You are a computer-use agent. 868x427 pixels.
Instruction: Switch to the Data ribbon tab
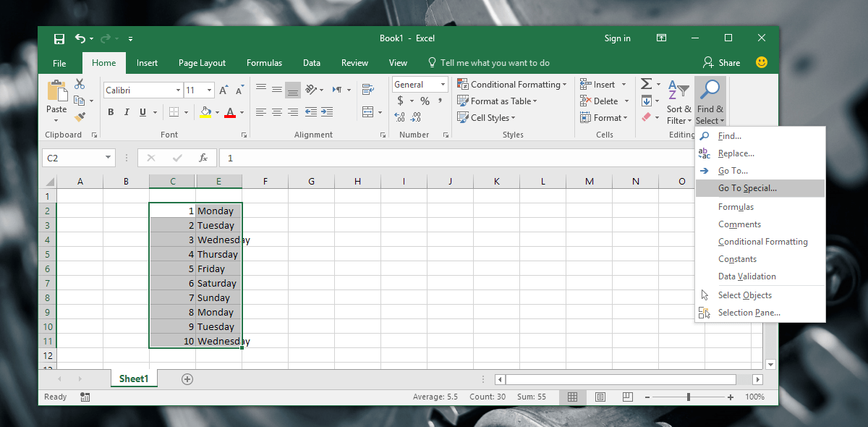coord(312,63)
